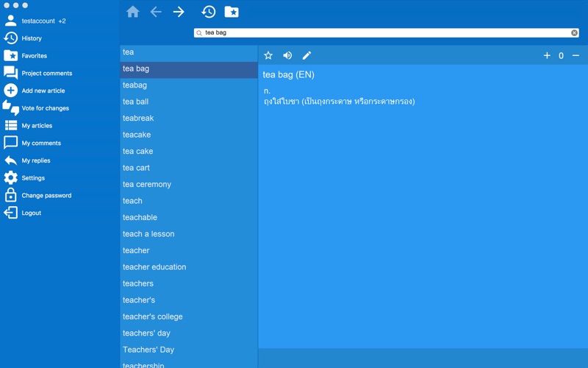Select 'teacher education' in the word list

[x=189, y=267]
